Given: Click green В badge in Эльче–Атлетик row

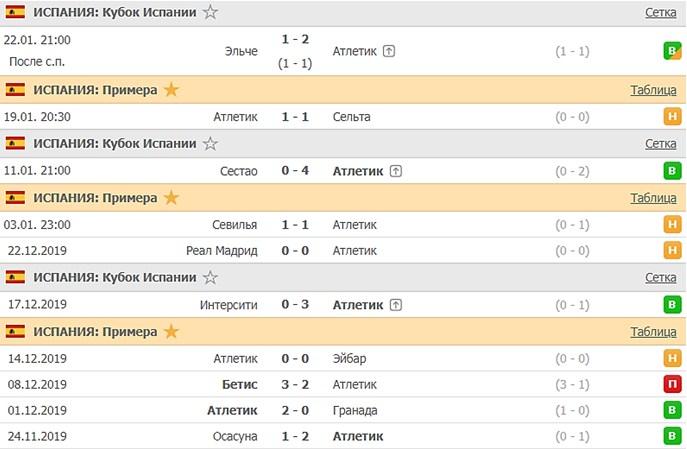Looking at the screenshot, I should [x=674, y=50].
